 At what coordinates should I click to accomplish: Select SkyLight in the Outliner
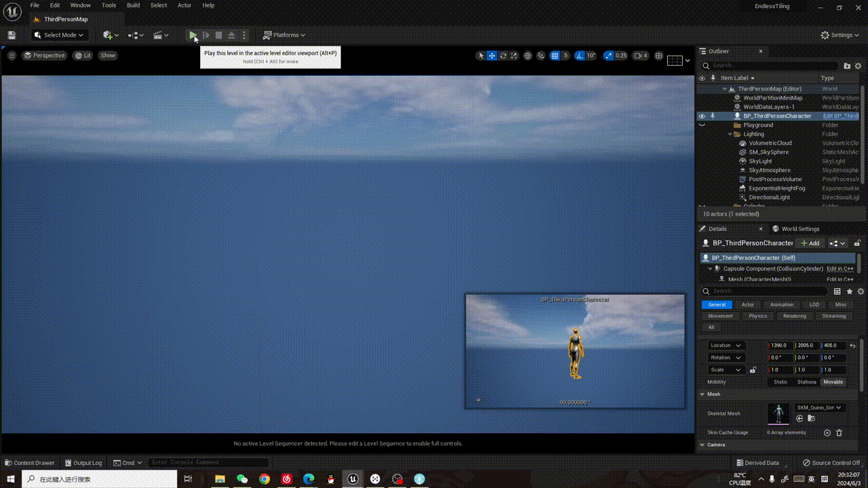pyautogui.click(x=760, y=161)
